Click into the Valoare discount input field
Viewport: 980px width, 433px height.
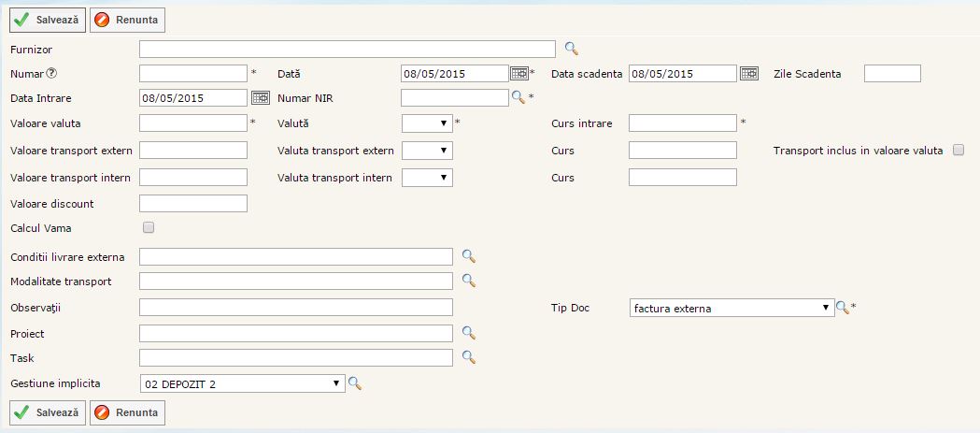tap(192, 203)
